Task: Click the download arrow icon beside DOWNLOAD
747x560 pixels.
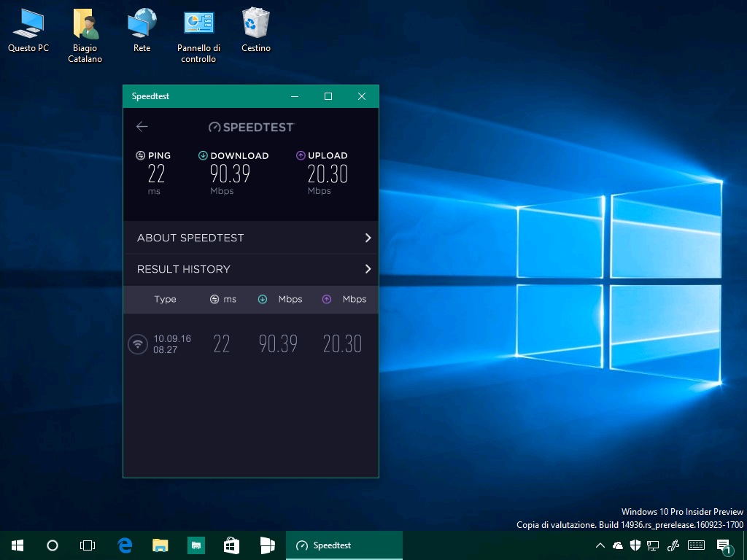Action: pos(203,155)
